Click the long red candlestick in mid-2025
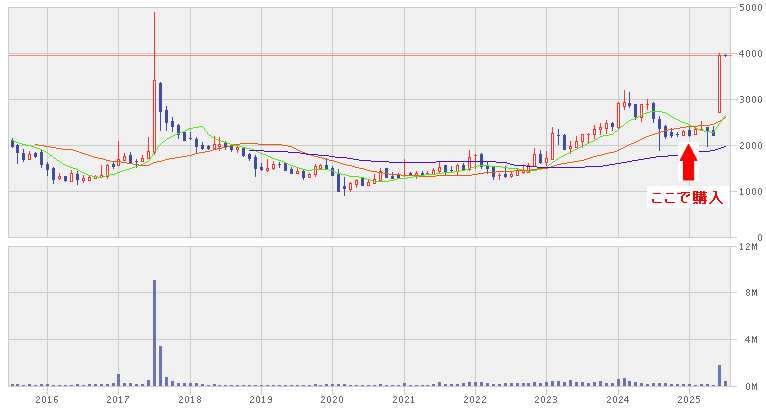 [719, 83]
